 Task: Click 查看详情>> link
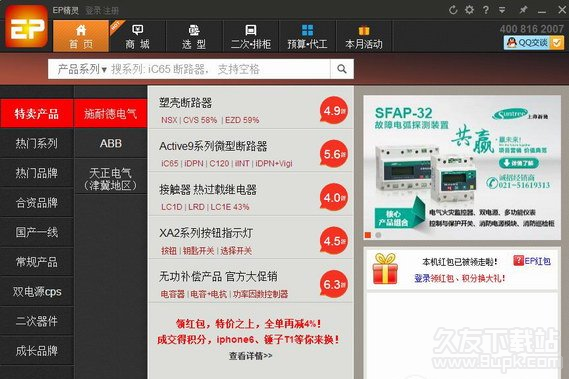coord(250,356)
